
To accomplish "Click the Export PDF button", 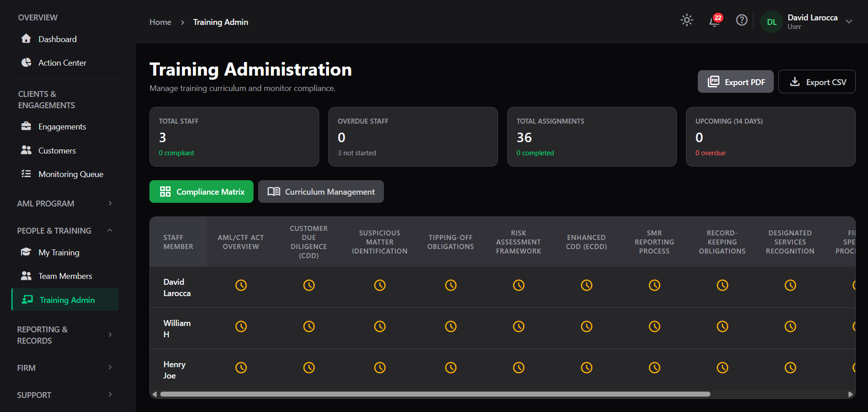I will pos(735,81).
